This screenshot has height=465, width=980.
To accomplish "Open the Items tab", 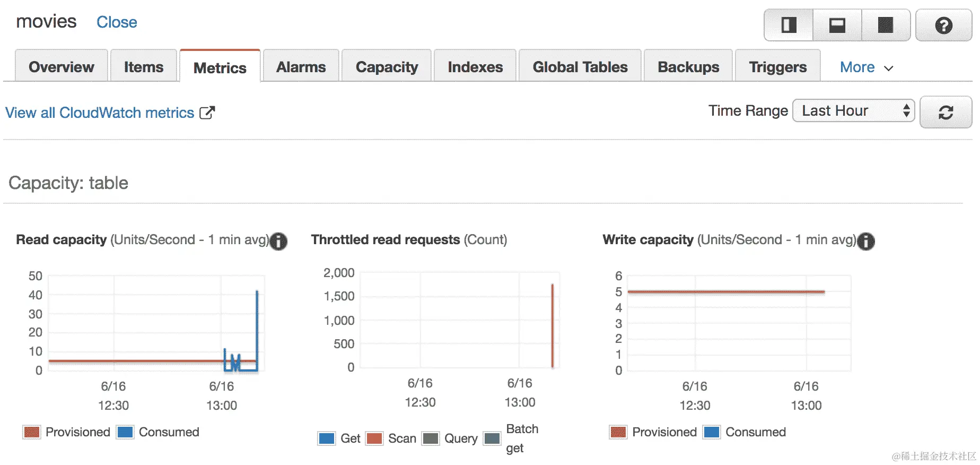I will (x=144, y=67).
